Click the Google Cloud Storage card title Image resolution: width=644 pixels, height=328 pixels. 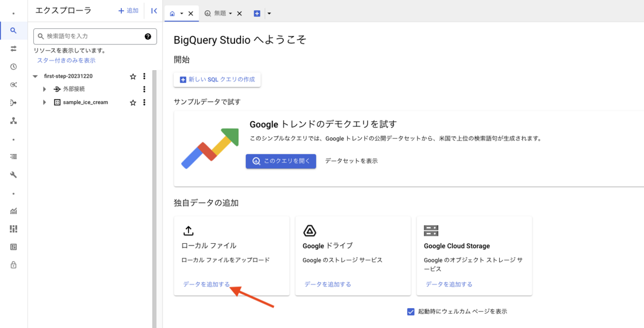click(457, 246)
